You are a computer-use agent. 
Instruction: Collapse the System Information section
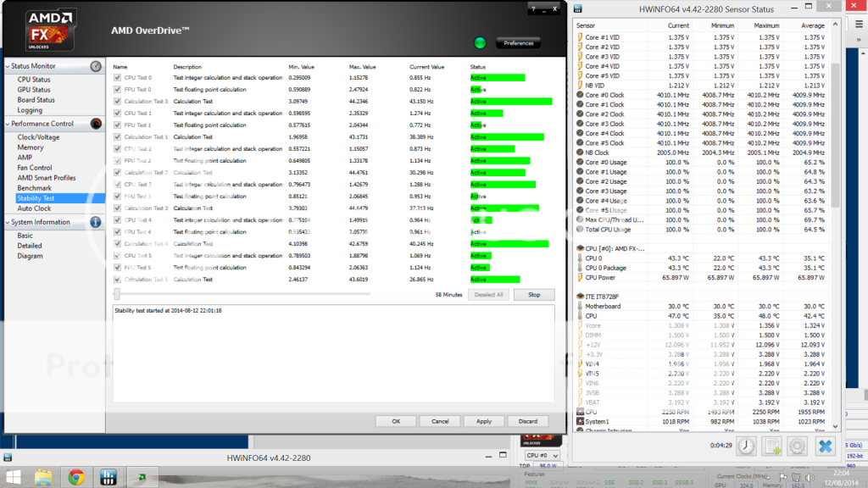tap(8, 223)
